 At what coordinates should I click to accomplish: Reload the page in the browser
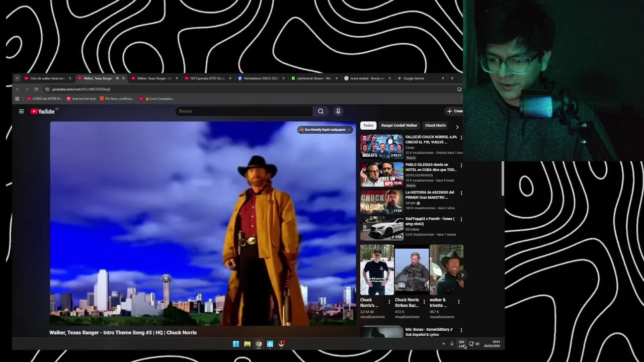pos(36,89)
